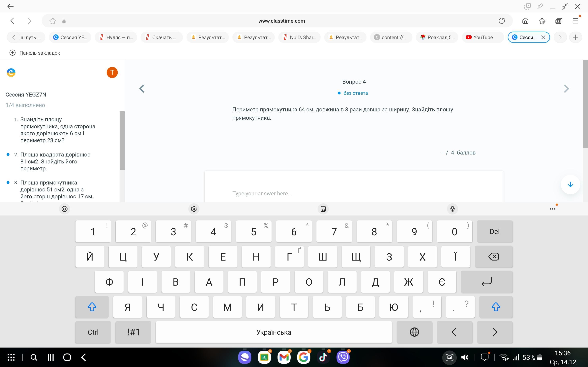Open the orange T user avatar
The height and width of the screenshot is (367, 588).
tap(112, 72)
